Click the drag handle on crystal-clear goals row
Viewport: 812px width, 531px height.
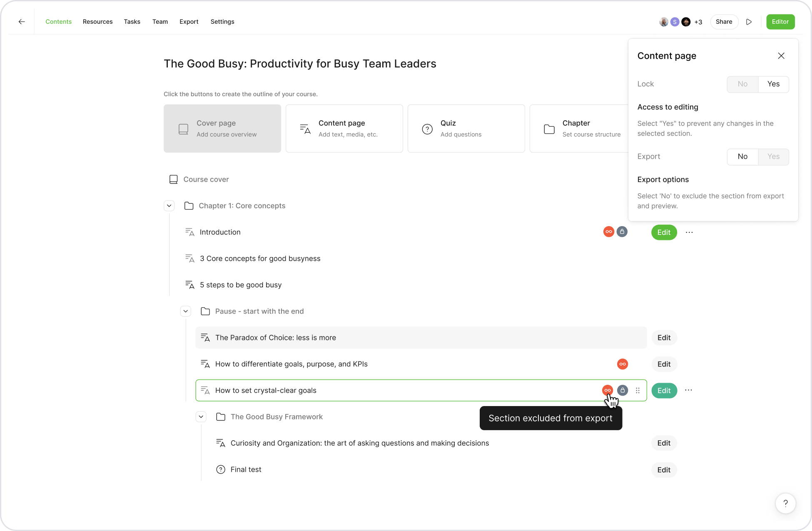click(638, 390)
